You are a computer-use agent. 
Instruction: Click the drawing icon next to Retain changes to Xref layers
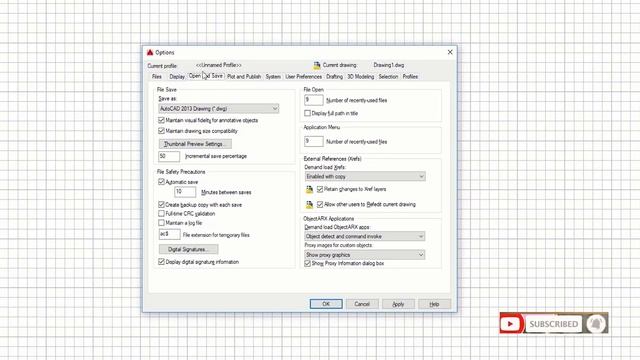309,189
